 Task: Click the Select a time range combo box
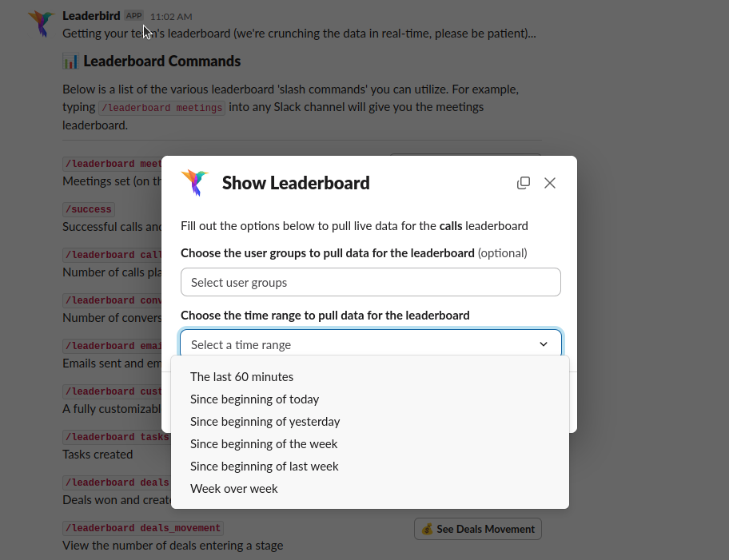pos(371,344)
